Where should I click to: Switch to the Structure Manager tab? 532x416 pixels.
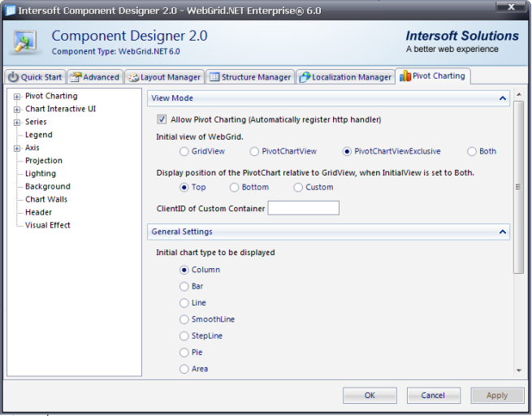point(250,77)
